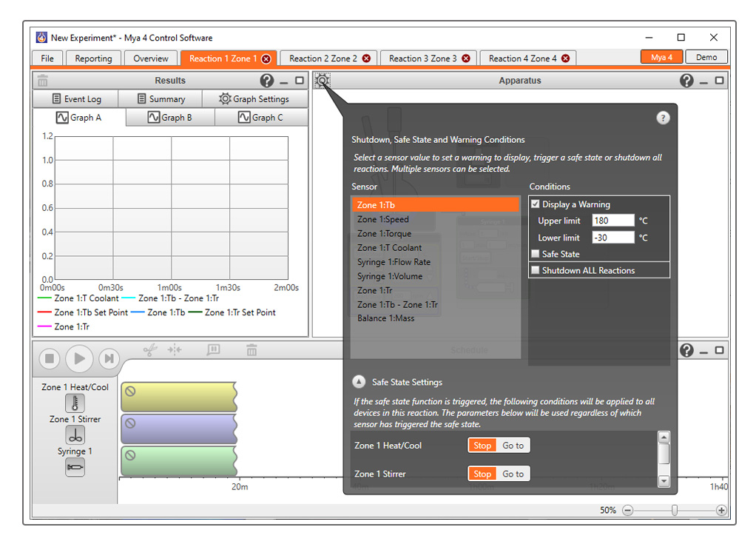This screenshot has height=547, width=756.
Task: Zoom in schedule with plus icon
Action: pos(721,510)
